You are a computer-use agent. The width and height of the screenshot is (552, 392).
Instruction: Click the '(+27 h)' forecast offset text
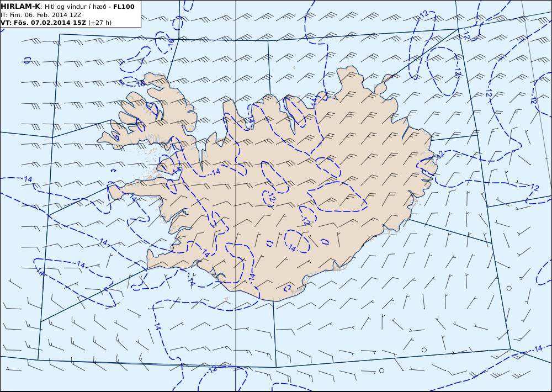(x=99, y=23)
